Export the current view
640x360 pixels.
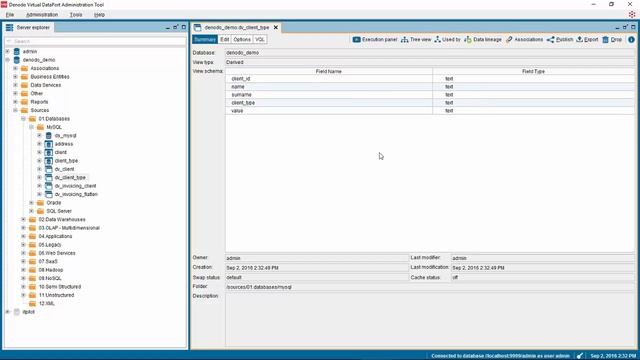587,40
